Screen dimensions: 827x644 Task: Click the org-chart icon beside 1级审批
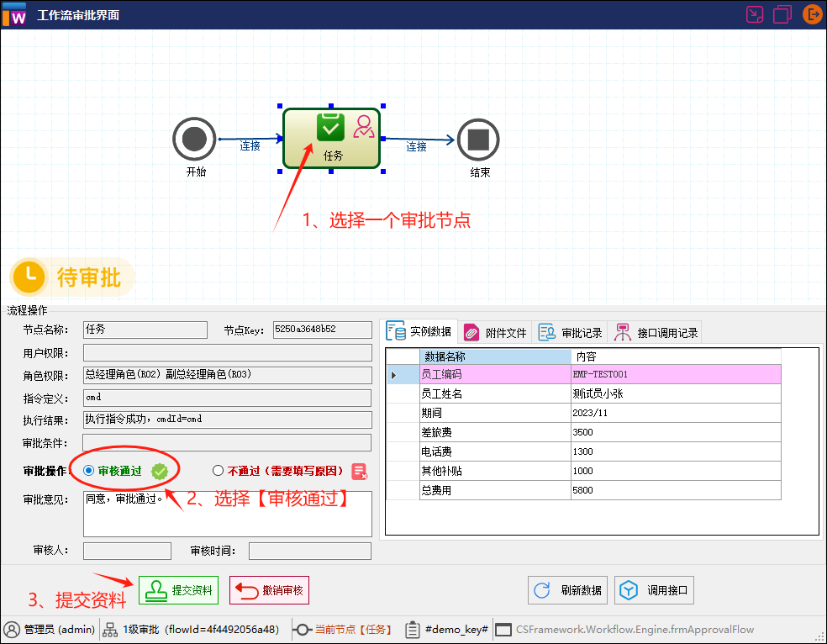coord(110,629)
